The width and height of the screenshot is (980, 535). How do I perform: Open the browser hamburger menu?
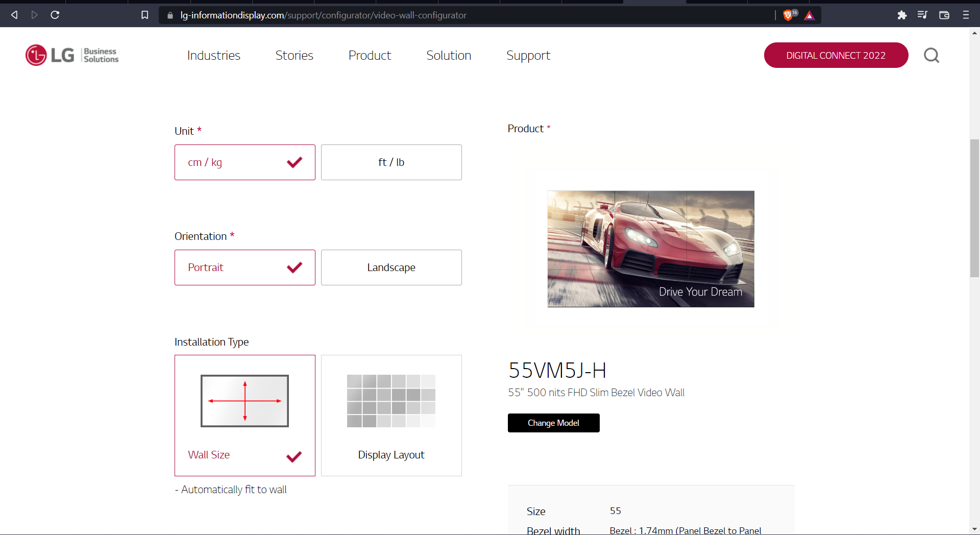966,15
